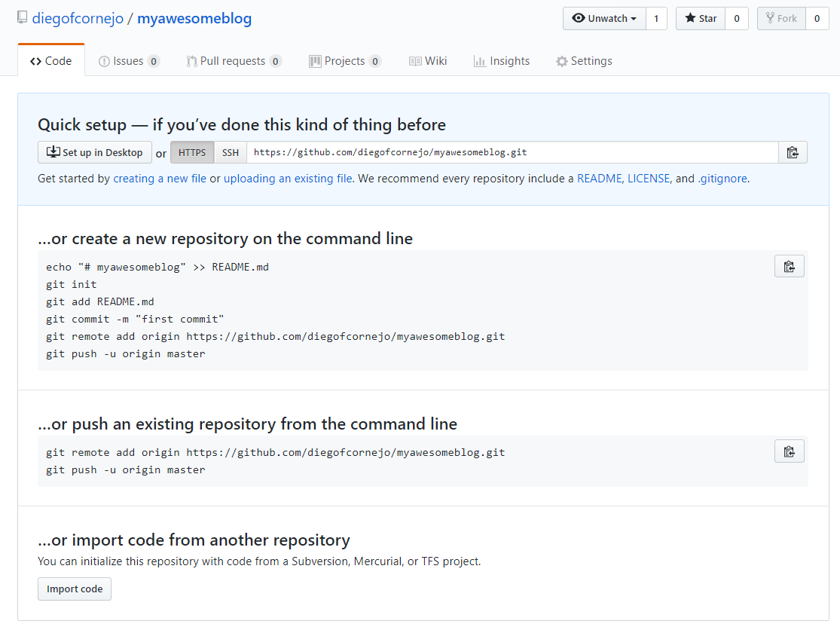
Task: Copy the repository clone URL to clipboard
Action: pyautogui.click(x=792, y=151)
